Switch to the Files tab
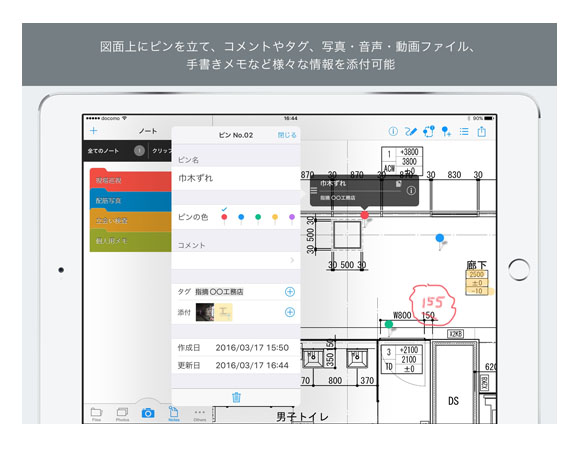Viewport: 585px width, 453px height. [x=96, y=414]
